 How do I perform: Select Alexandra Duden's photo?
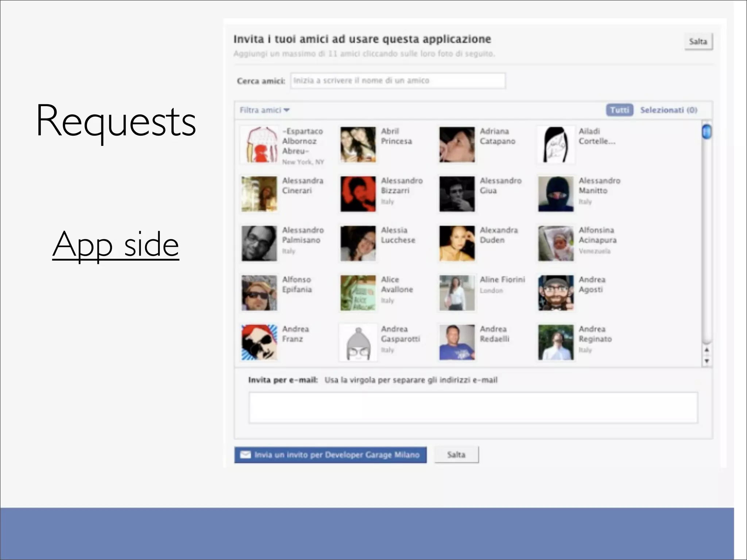(x=457, y=244)
